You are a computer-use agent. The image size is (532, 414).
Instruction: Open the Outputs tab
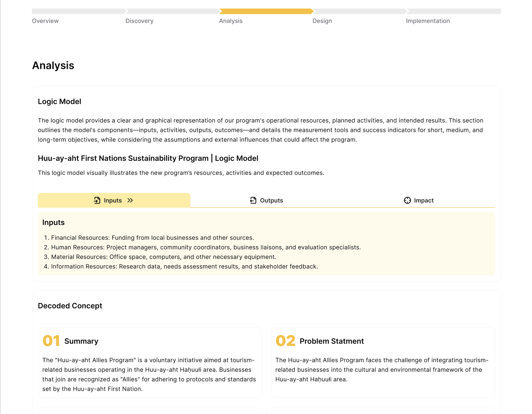pyautogui.click(x=266, y=200)
